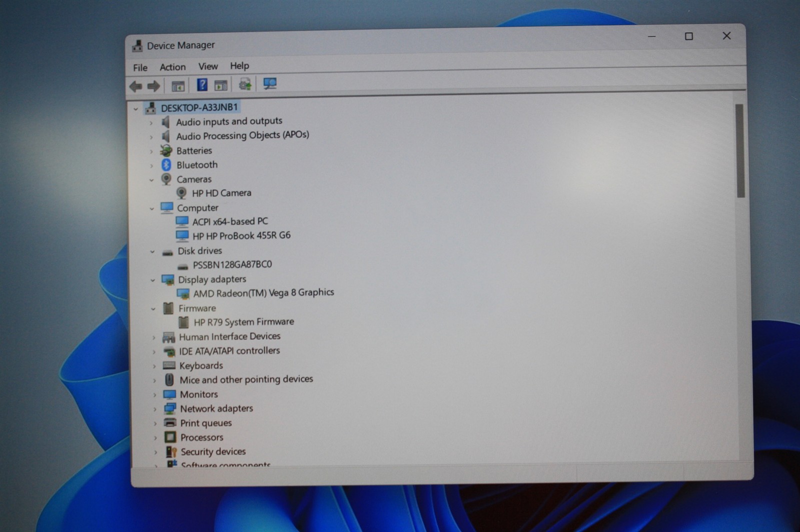Click the Monitors category icon

coord(170,395)
